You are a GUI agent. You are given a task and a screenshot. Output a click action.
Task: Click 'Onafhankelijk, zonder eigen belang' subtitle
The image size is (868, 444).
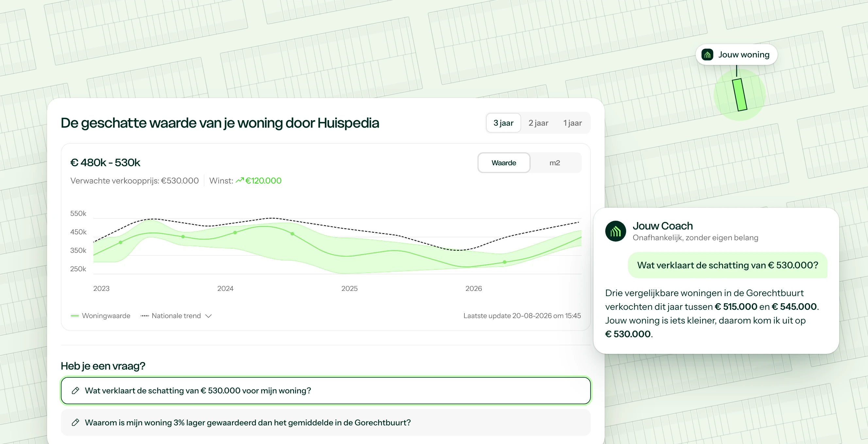[x=695, y=238]
